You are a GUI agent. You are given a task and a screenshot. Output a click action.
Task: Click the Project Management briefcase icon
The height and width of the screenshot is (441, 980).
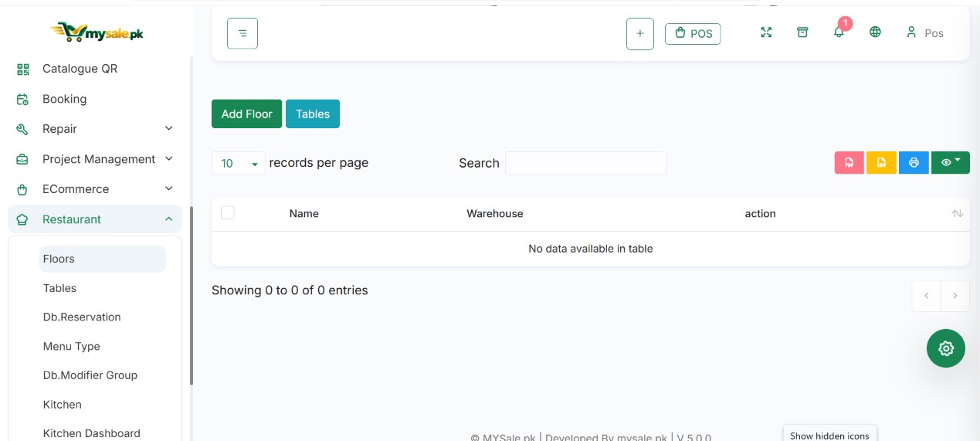[x=23, y=159]
